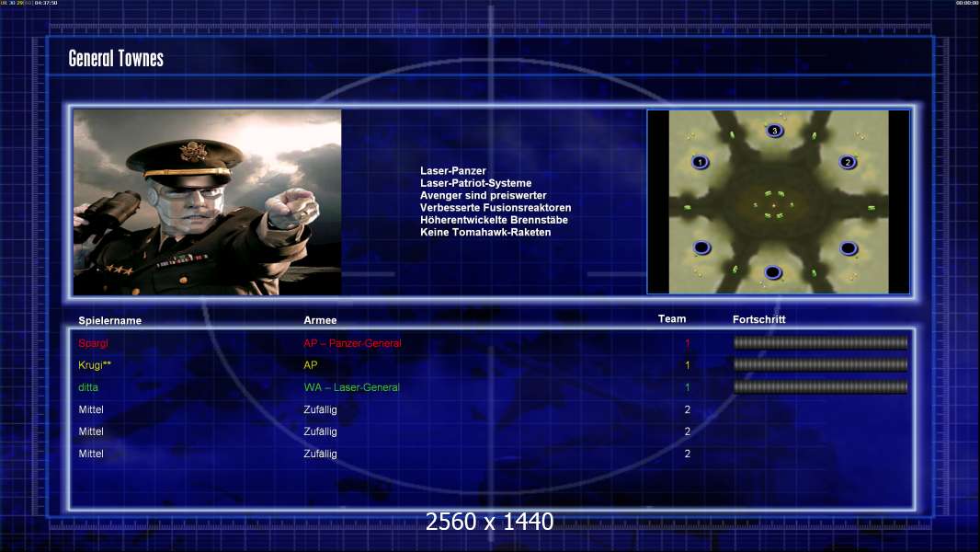Image resolution: width=980 pixels, height=552 pixels.
Task: Click 'Avenger sind preiswerter' text
Action: click(484, 195)
